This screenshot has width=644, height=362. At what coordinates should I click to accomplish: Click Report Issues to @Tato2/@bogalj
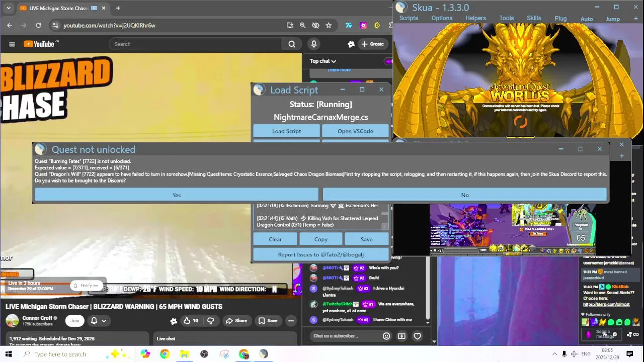[321, 254]
